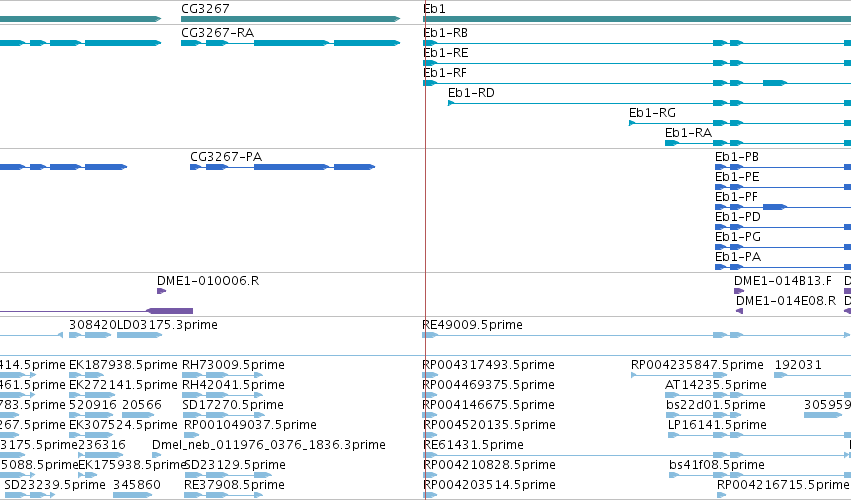Image resolution: width=851 pixels, height=500 pixels.
Task: Click the teal CG3267 gene bar
Action: tap(290, 19)
